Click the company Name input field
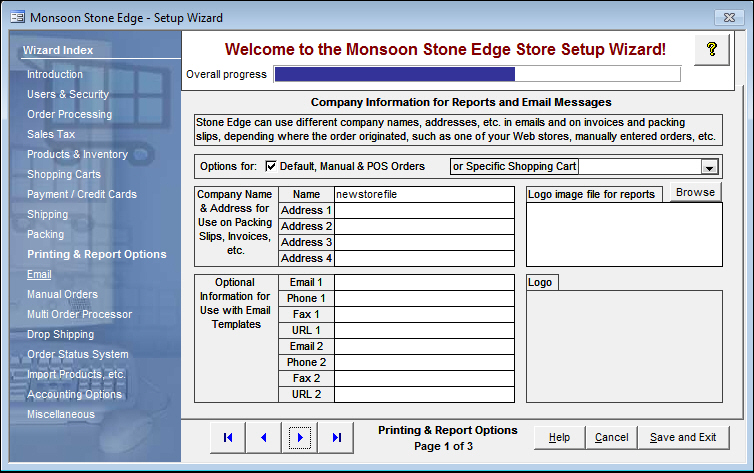Image resolution: width=754 pixels, height=473 pixels. (426, 194)
